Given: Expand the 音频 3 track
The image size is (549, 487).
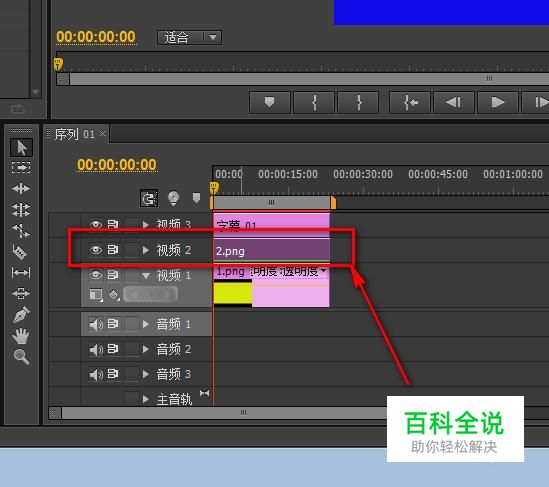Looking at the screenshot, I should pos(146,374).
